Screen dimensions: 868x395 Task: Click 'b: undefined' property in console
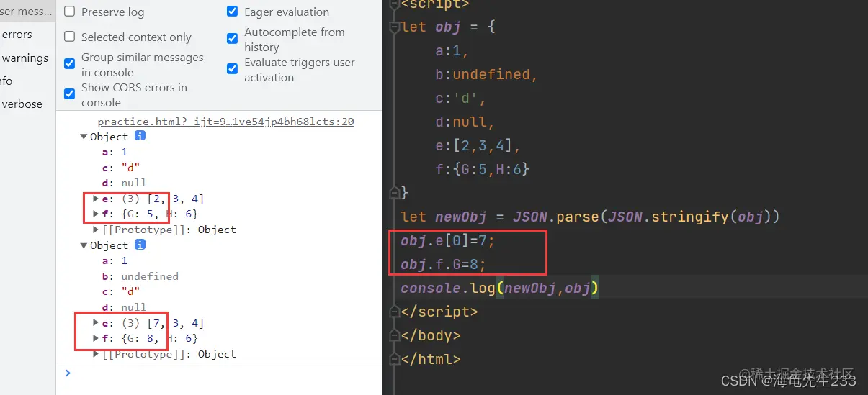tap(140, 276)
